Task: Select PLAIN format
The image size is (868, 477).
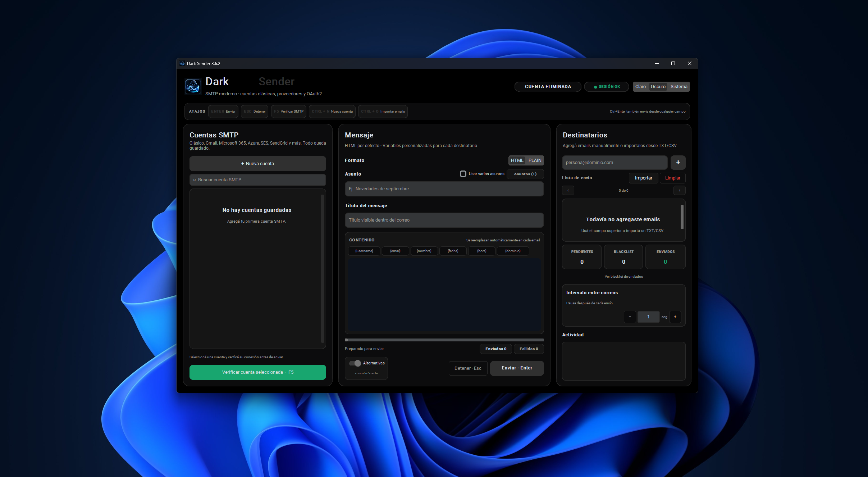Action: [x=535, y=160]
